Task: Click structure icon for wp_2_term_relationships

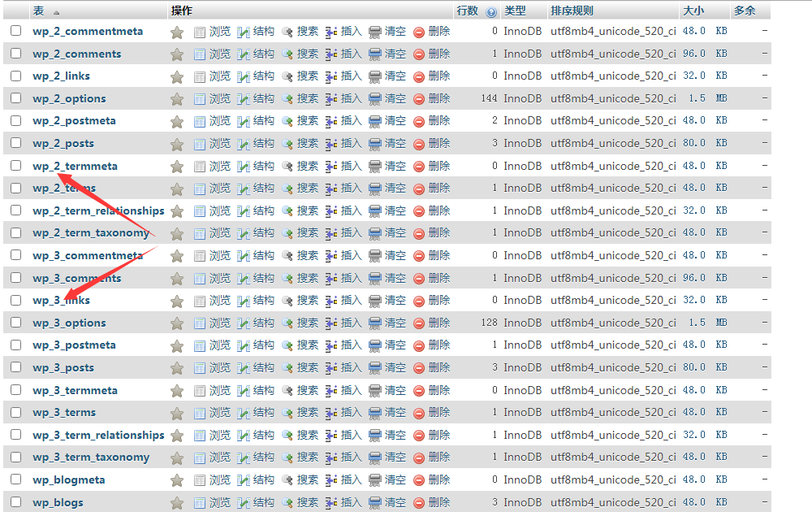Action: click(244, 211)
